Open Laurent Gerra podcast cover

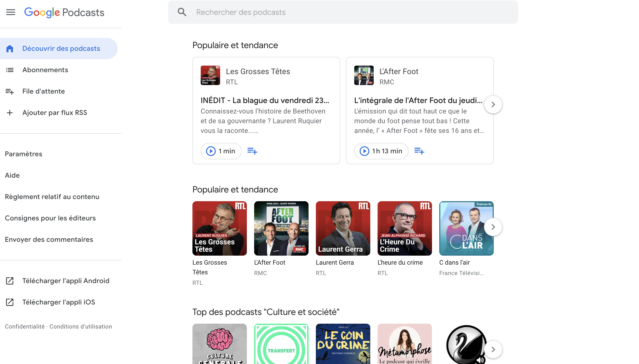343,228
